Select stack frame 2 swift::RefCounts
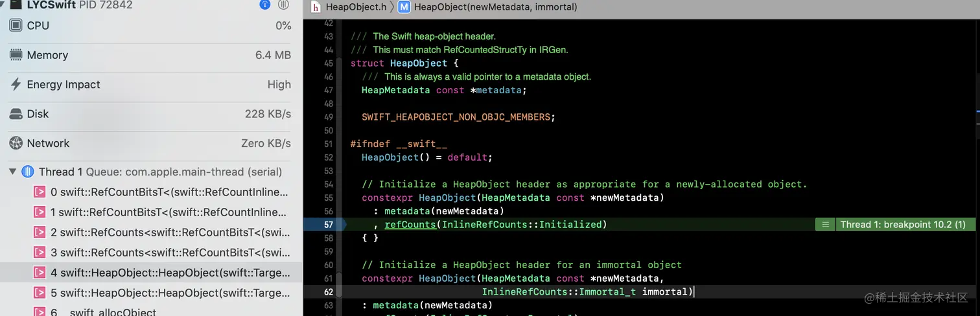Image resolution: width=980 pixels, height=316 pixels. [150, 232]
